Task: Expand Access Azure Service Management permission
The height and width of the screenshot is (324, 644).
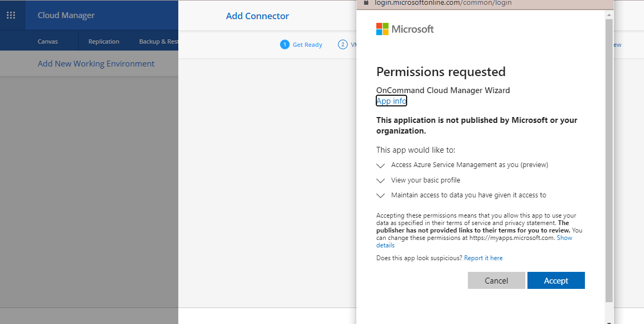Action: click(381, 165)
